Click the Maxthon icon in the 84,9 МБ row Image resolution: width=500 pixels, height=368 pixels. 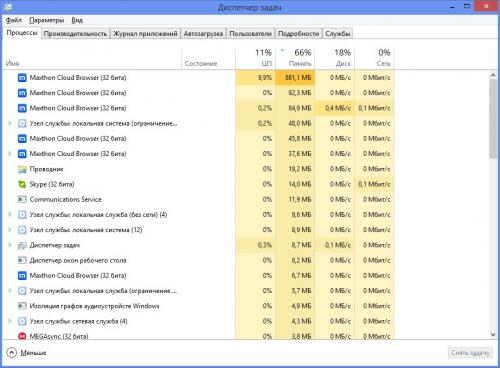(22, 108)
